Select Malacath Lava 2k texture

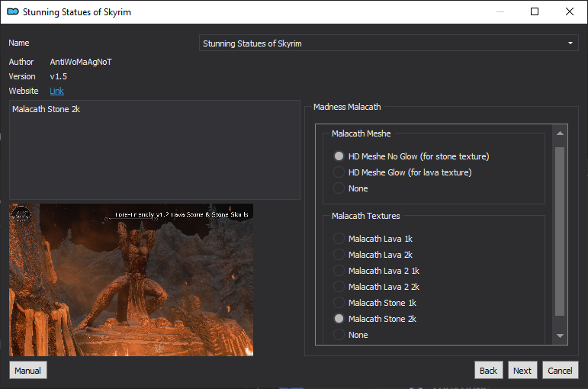tap(373, 255)
